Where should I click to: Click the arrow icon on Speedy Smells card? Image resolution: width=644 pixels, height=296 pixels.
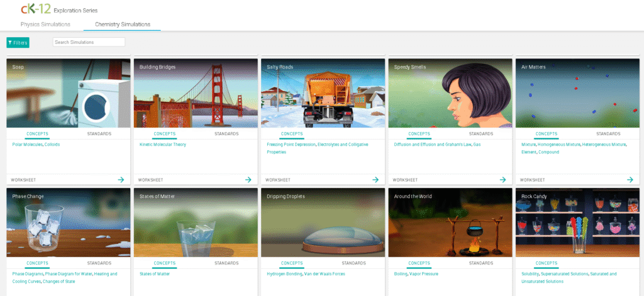503,180
